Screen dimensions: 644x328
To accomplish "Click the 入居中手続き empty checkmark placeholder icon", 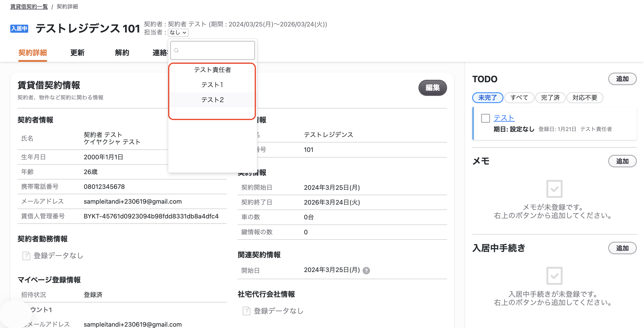I will [554, 276].
